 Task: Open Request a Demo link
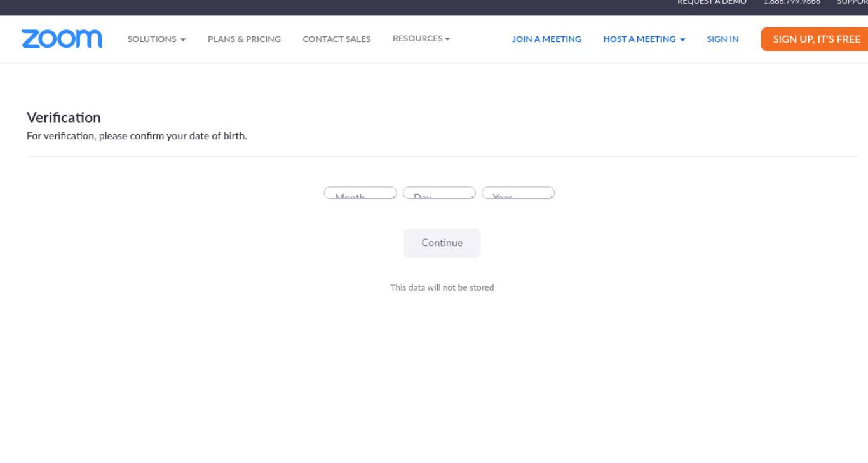pyautogui.click(x=712, y=3)
